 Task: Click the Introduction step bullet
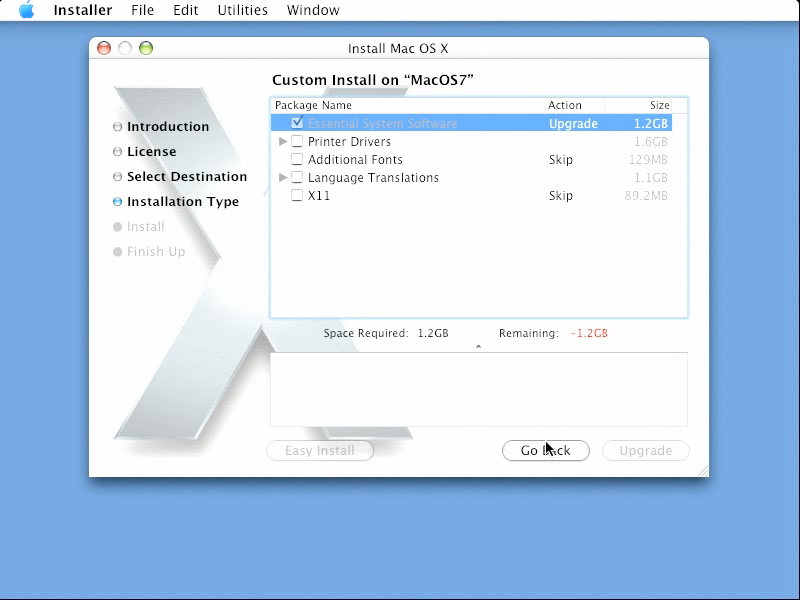[117, 127]
